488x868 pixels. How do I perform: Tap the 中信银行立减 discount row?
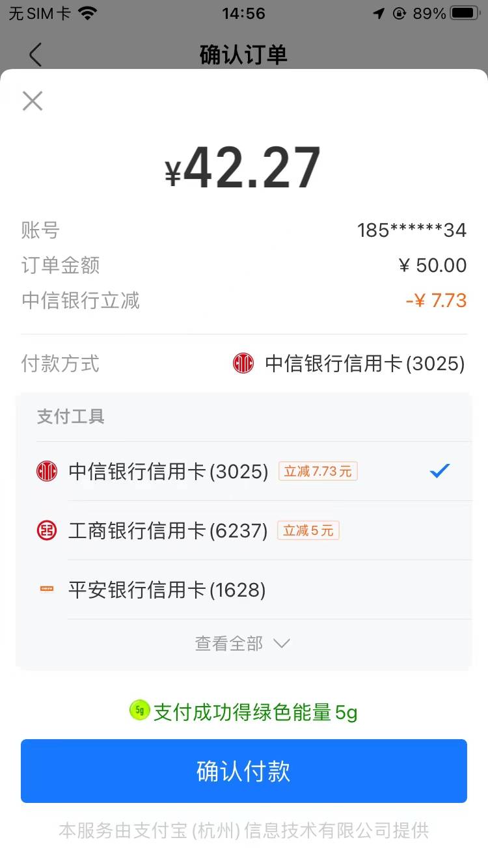coord(244,301)
